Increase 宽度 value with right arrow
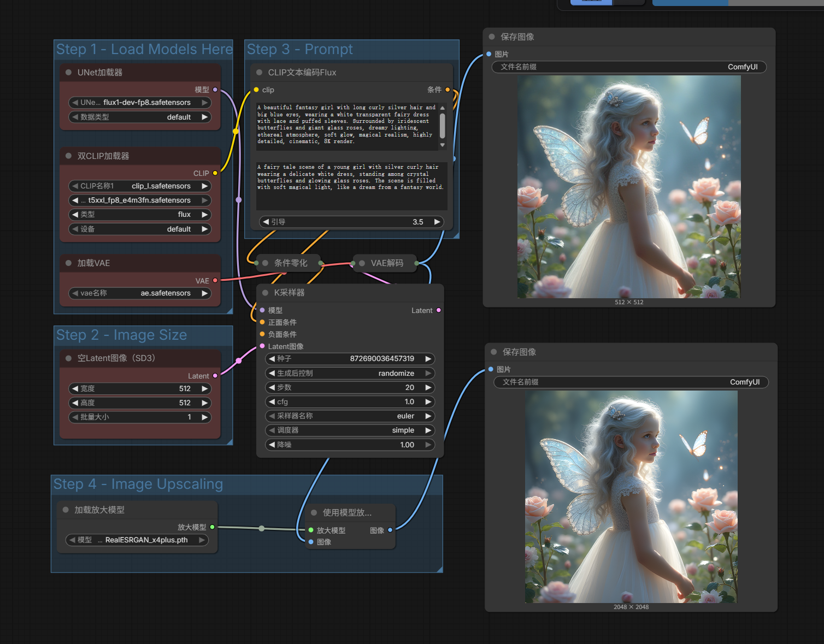Image resolution: width=824 pixels, height=644 pixels. (x=205, y=389)
